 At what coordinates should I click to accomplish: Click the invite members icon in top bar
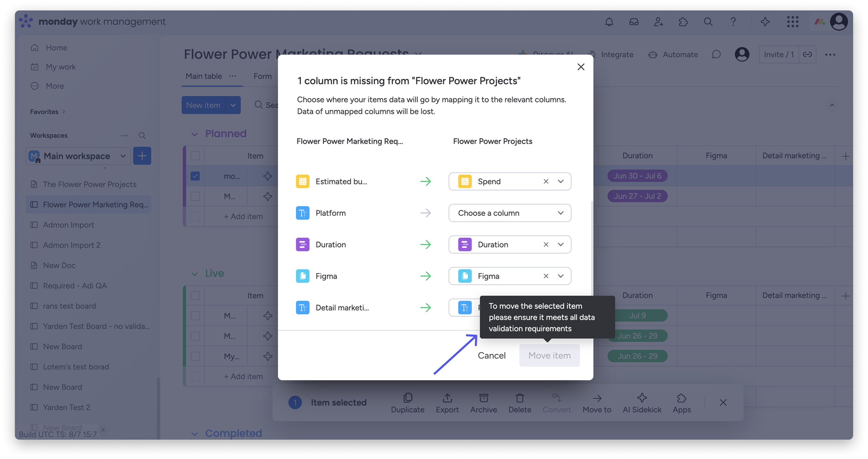pos(658,22)
